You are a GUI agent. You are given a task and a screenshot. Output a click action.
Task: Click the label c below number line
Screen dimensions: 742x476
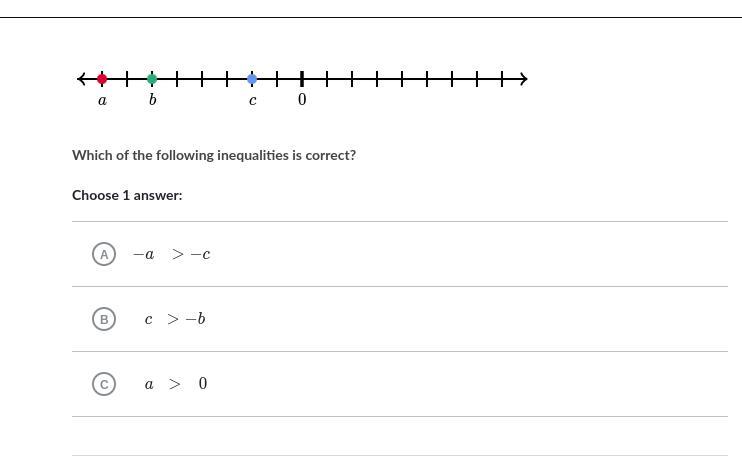click(x=253, y=100)
